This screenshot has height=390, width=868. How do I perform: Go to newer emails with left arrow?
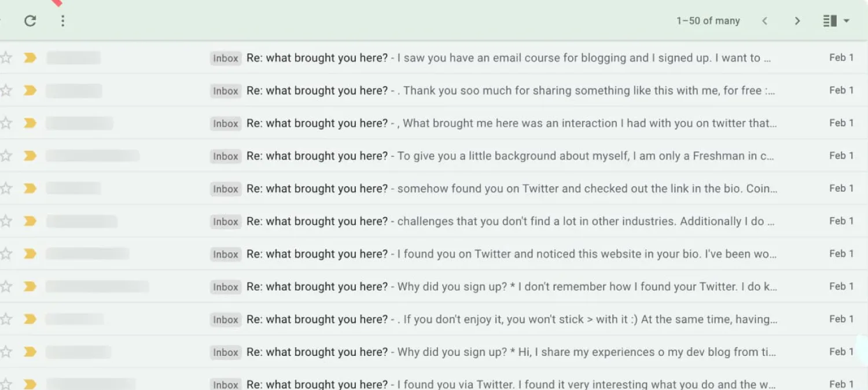[765, 21]
